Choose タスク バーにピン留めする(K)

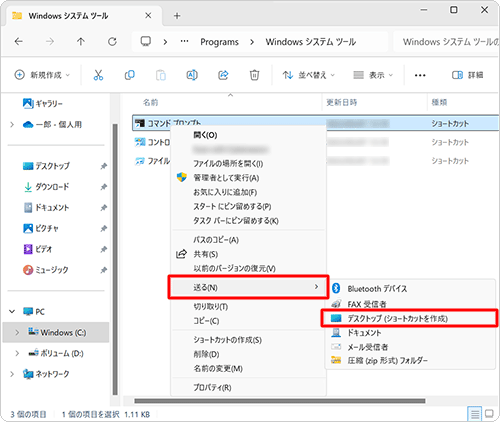[x=248, y=221]
